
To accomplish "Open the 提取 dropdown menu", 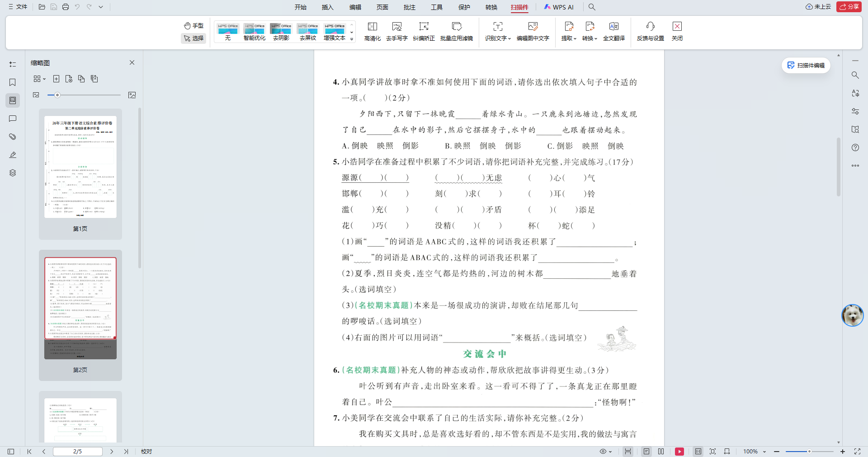I will click(568, 32).
